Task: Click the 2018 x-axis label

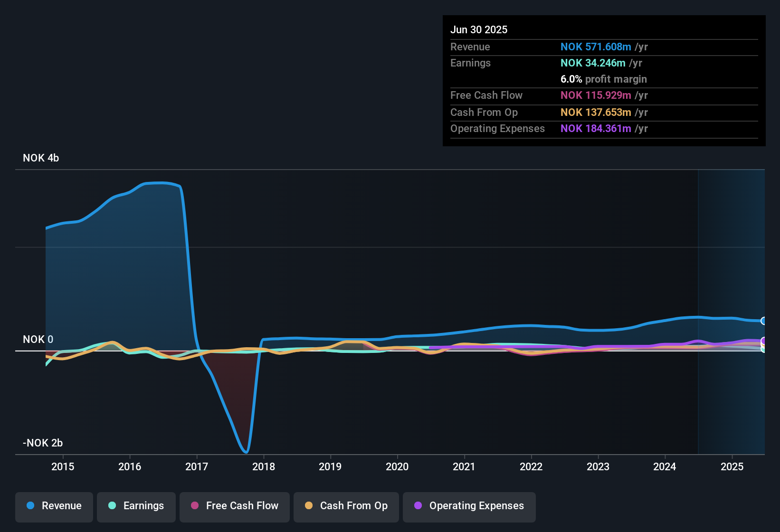Action: click(264, 466)
